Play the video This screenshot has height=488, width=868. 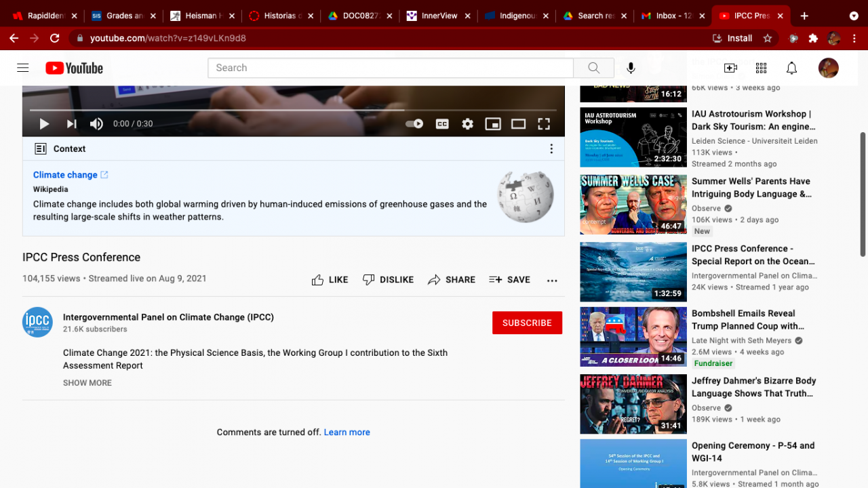pyautogui.click(x=44, y=124)
